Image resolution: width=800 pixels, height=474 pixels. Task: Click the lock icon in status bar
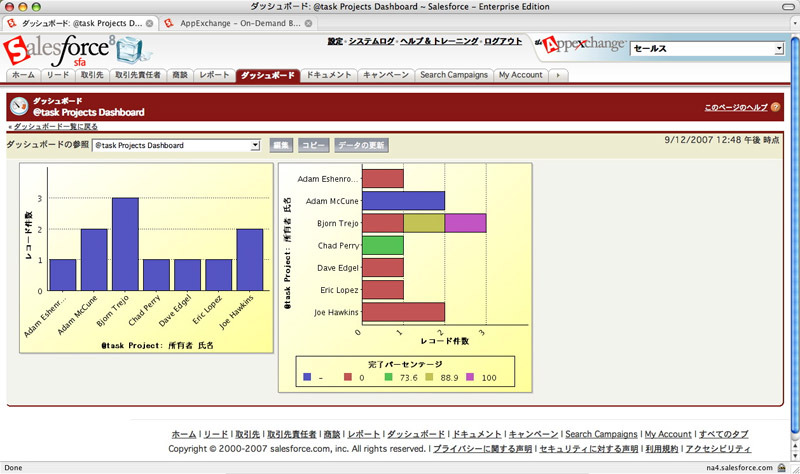click(x=781, y=467)
